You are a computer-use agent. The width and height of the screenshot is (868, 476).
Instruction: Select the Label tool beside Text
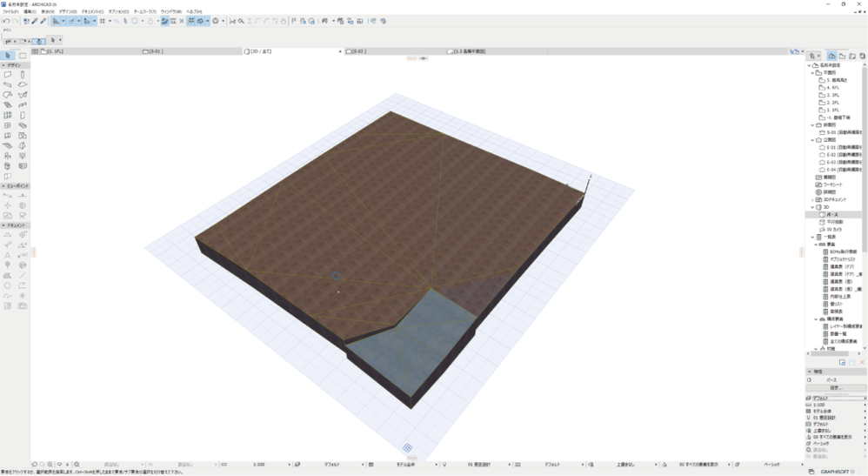[x=23, y=256]
